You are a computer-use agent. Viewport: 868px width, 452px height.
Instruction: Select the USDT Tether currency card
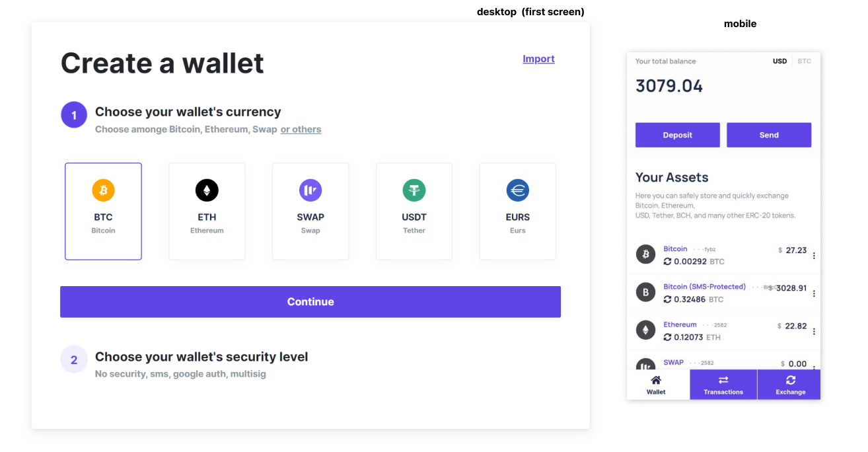tap(414, 211)
